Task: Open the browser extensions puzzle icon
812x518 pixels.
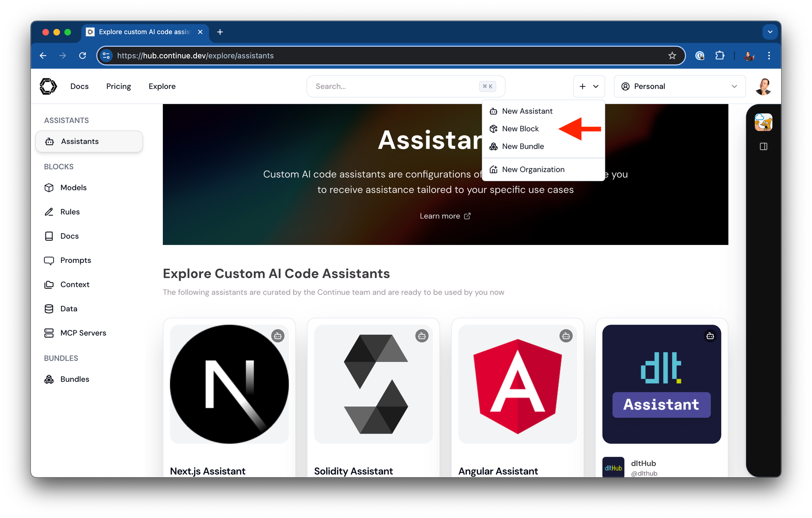Action: pyautogui.click(x=719, y=56)
